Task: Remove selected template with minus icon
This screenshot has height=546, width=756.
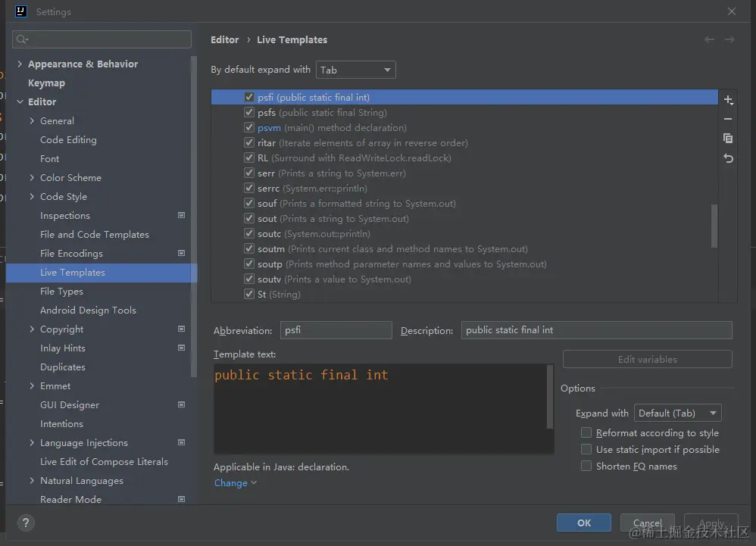Action: [728, 119]
